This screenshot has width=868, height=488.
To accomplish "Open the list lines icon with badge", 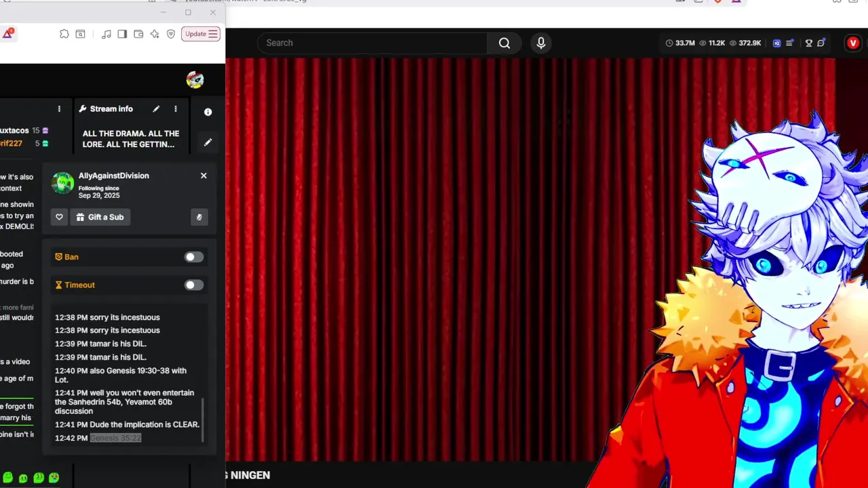I will coord(791,43).
